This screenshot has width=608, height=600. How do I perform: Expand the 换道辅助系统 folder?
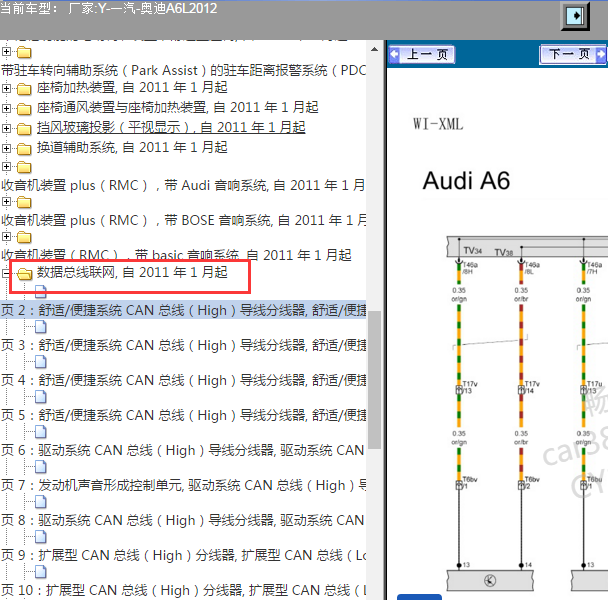click(6, 148)
